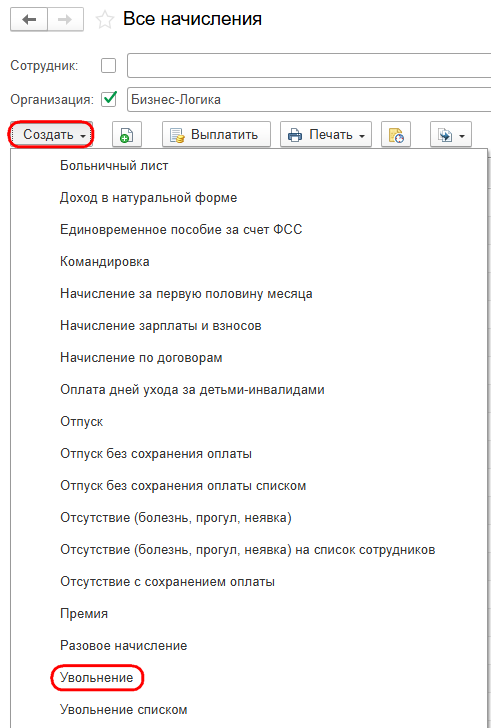
Task: Choose the single-employee Отсутствие (болезнь, прогул, неявка) item
Action: pos(176,518)
